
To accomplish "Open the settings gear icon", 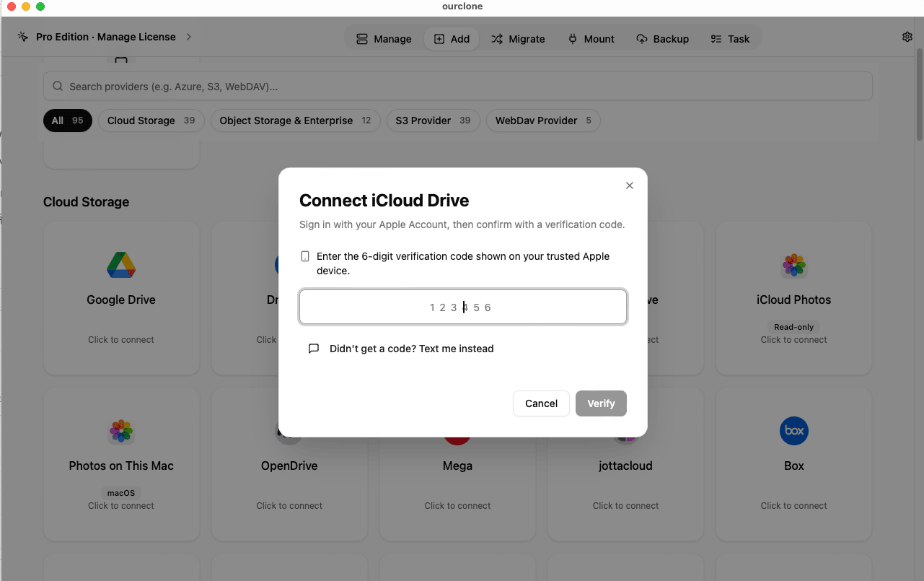I will (x=907, y=37).
